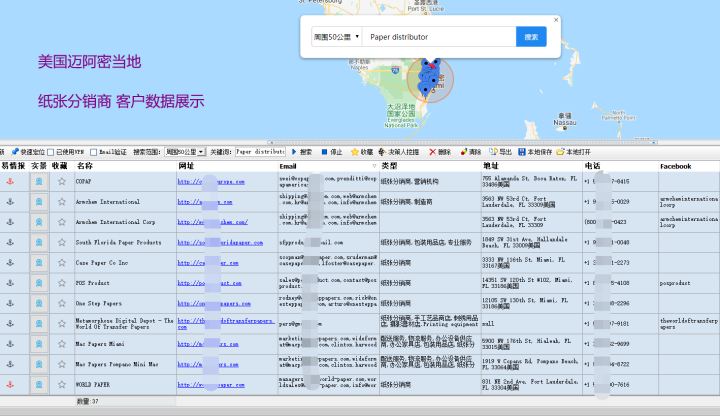This screenshot has height=416, width=720.
Task: Open street view icon for One Step Papers row
Action: 39,303
